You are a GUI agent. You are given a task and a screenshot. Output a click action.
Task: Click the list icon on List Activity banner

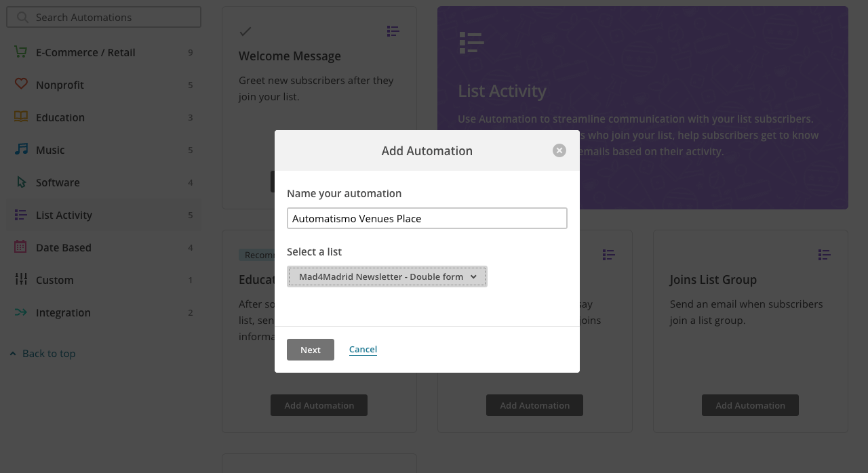[471, 43]
